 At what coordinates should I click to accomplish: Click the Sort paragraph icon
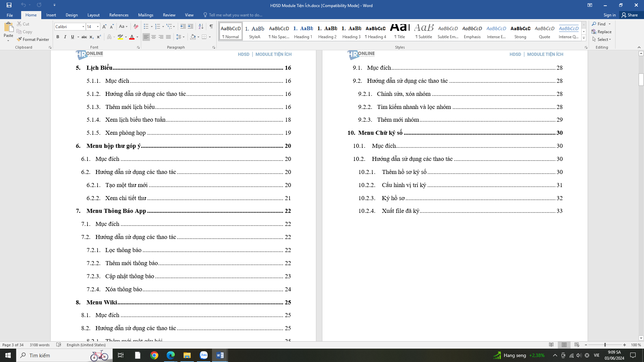pos(201,26)
